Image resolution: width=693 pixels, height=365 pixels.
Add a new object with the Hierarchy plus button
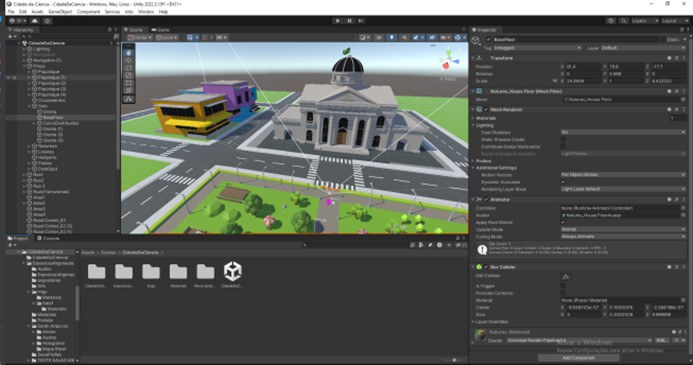click(11, 36)
